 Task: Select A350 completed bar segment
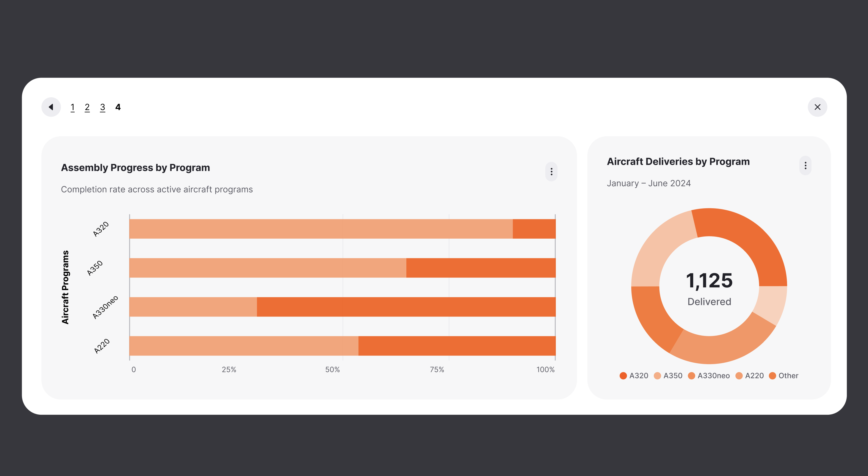(268, 268)
